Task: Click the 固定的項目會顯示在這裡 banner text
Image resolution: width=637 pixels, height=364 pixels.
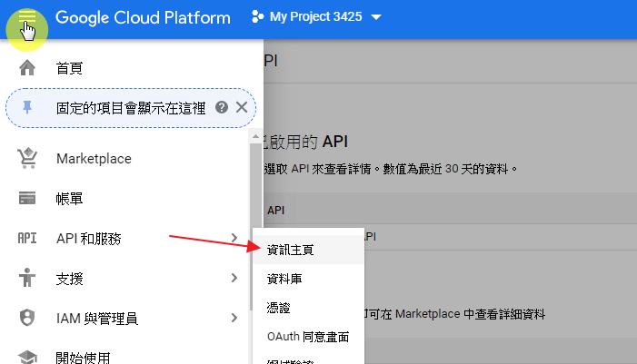Action: click(x=131, y=108)
